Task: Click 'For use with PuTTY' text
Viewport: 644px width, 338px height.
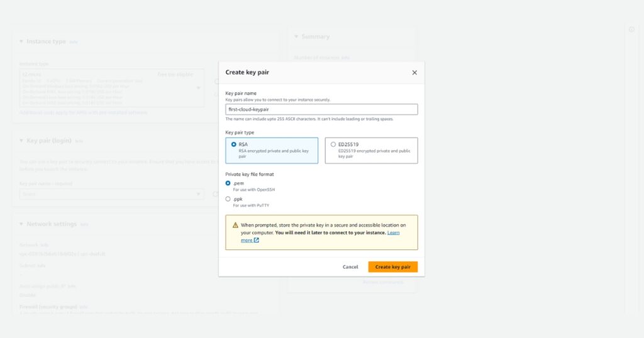Action: pyautogui.click(x=251, y=205)
